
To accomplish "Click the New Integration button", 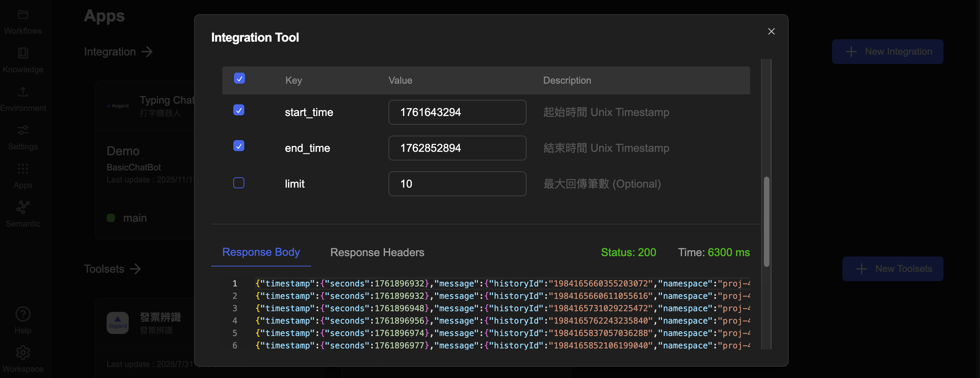I will [x=887, y=52].
